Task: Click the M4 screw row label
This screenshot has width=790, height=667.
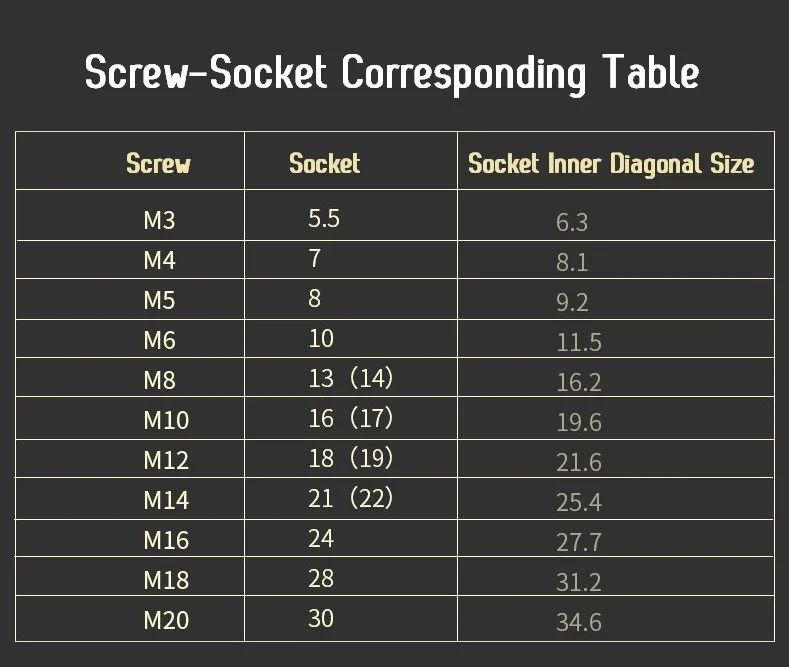Action: [159, 260]
